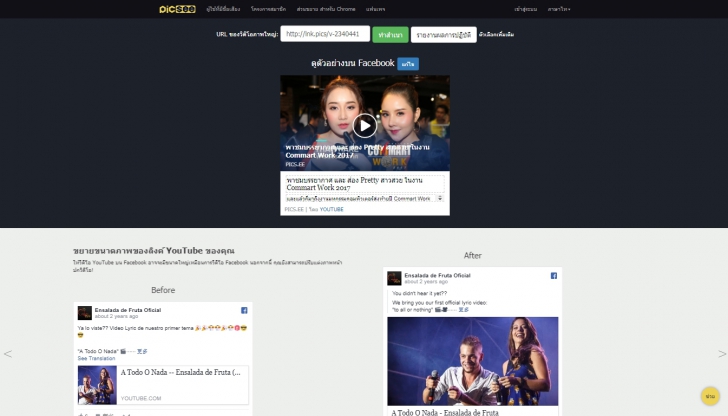The height and width of the screenshot is (416, 728).
Task: Click See Translation link in Before post
Action: tap(96, 358)
